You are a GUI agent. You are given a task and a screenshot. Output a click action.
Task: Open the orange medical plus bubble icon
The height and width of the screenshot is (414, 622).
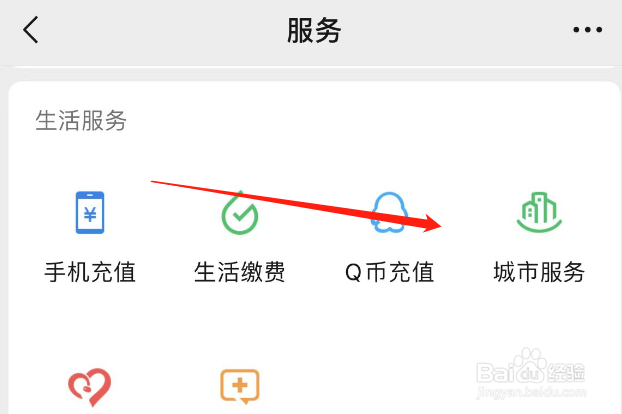click(x=240, y=386)
